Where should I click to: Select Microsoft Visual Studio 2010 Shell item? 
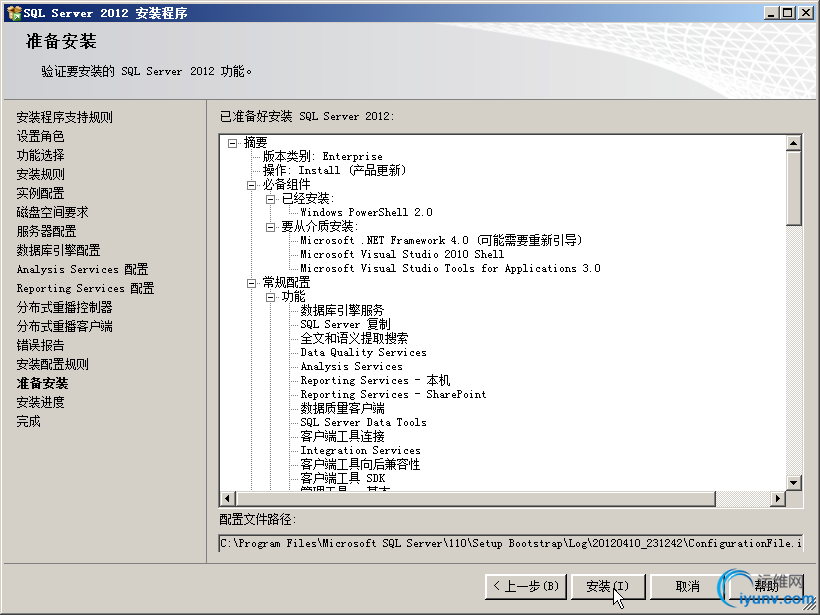tap(402, 255)
